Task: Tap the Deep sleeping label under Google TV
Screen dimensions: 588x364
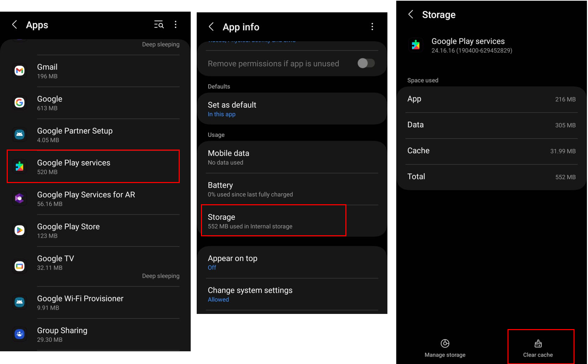Action: tap(161, 276)
